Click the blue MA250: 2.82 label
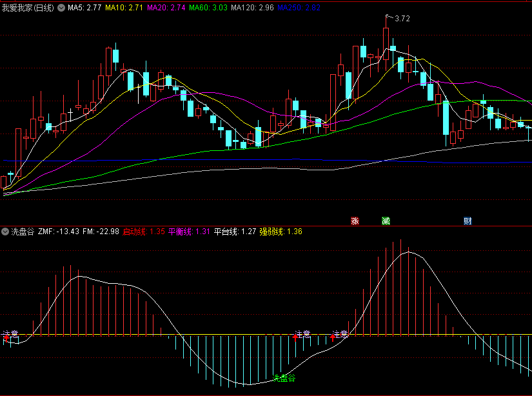This screenshot has height=396, width=532. coord(299,8)
